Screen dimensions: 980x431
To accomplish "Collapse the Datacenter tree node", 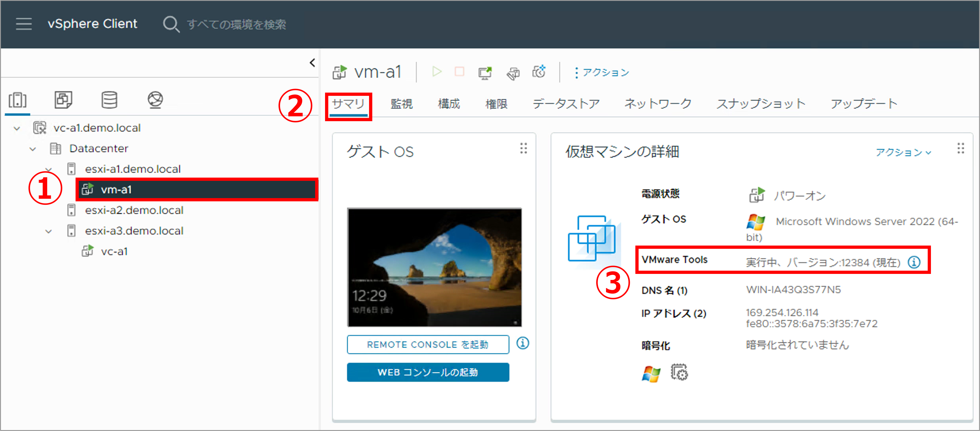I will coord(33,149).
